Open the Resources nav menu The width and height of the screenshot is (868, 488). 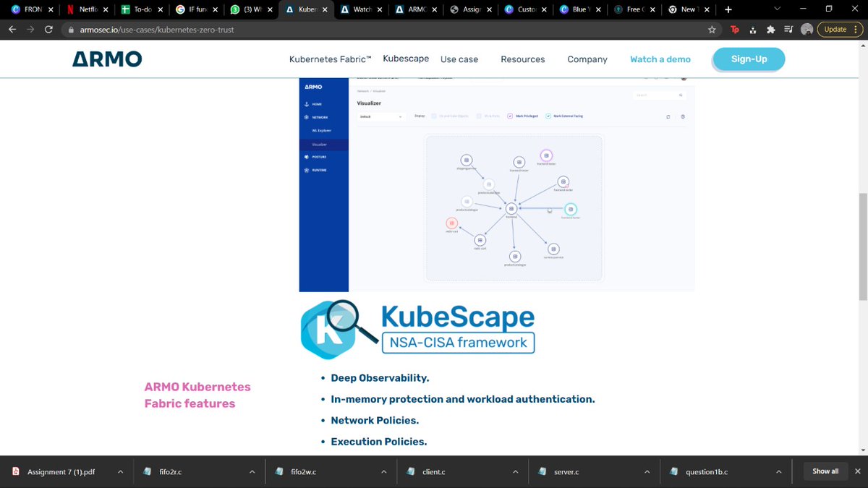click(523, 59)
